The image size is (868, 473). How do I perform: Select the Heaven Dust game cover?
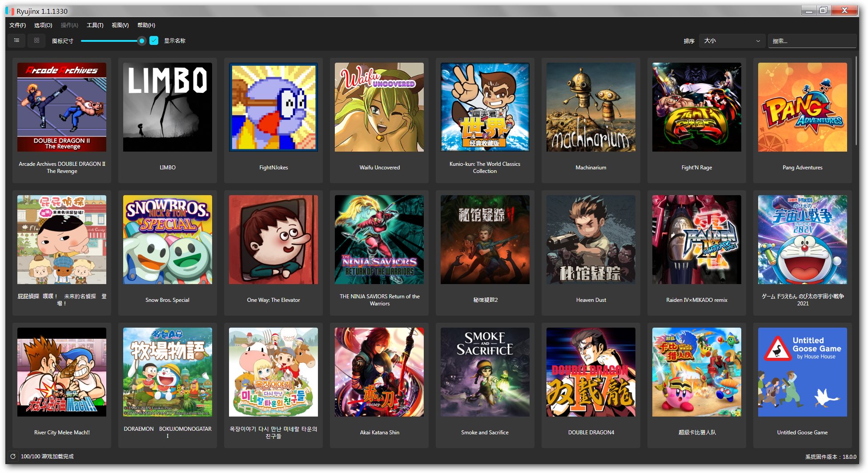tap(591, 240)
